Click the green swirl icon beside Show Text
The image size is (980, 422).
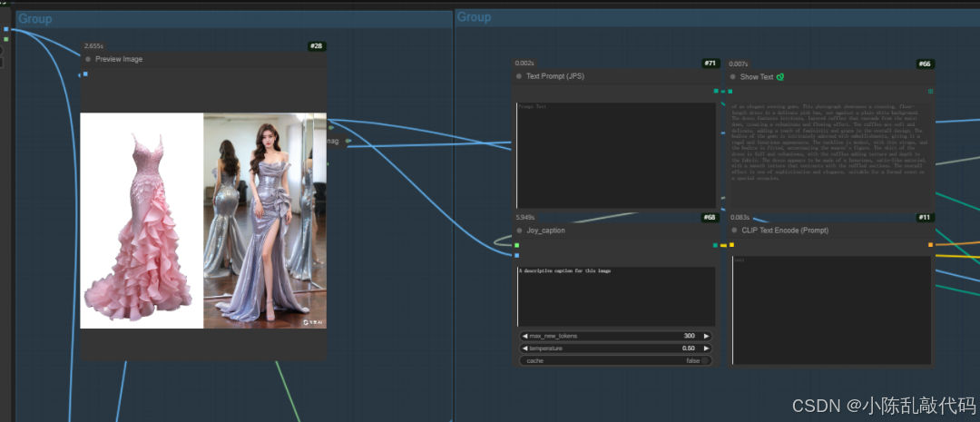(780, 77)
